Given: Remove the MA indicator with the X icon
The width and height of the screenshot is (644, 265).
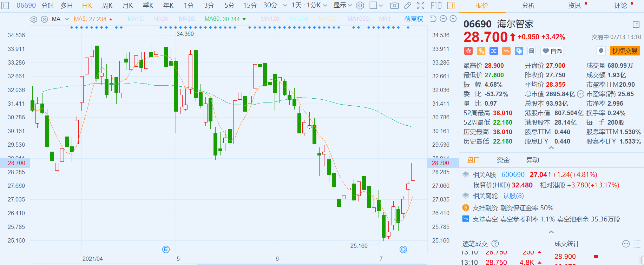Looking at the screenshot, I should click(44, 19).
